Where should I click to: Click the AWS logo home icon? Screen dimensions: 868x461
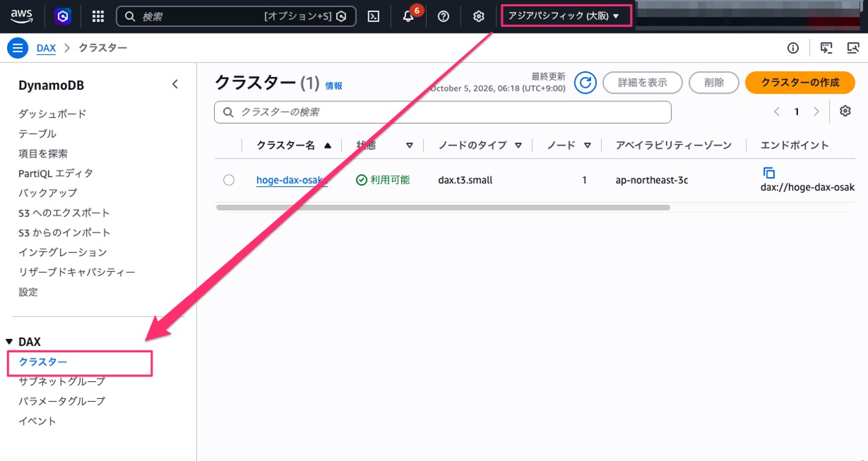(x=22, y=15)
